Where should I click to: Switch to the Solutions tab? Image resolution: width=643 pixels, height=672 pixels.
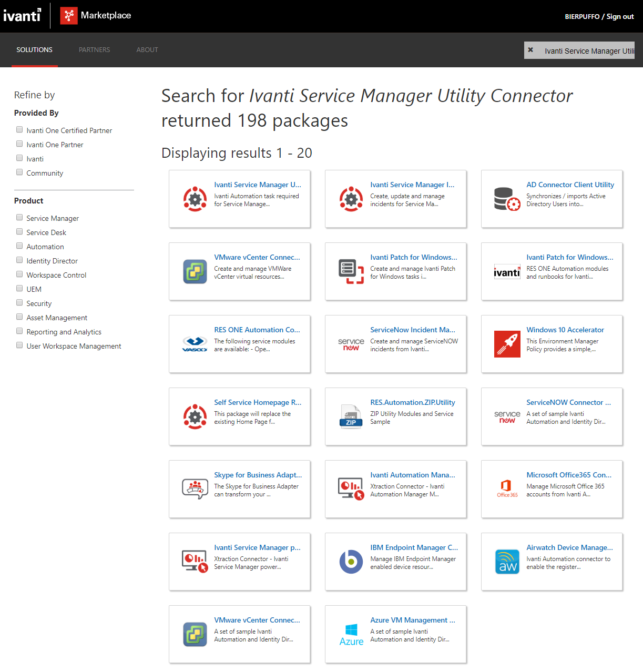(x=34, y=50)
